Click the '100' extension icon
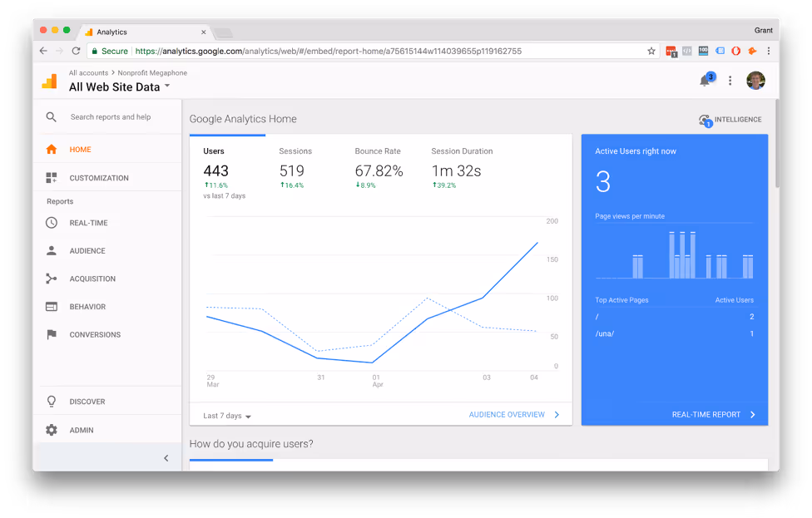This screenshot has width=812, height=518. coord(703,51)
